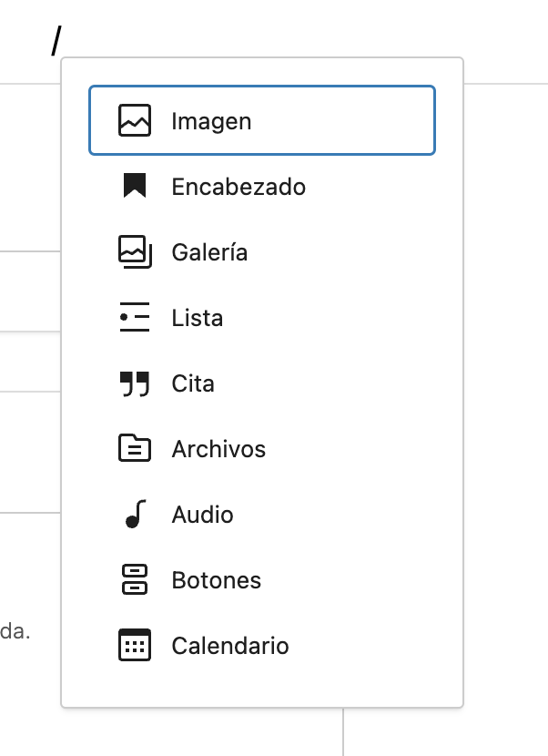Click the Calendario calendar icon
This screenshot has height=756, width=548.
(x=135, y=646)
